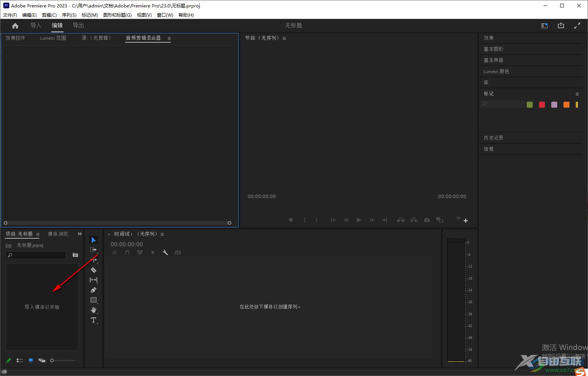Viewport: 588px width, 376px height.
Task: Switch to the 效果控件 tab
Action: (16, 38)
